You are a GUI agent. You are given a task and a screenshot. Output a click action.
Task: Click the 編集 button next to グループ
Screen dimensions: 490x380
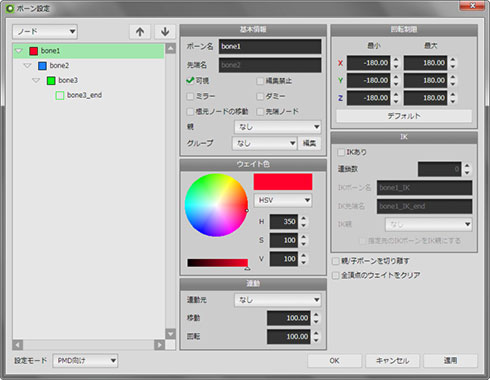pos(310,143)
